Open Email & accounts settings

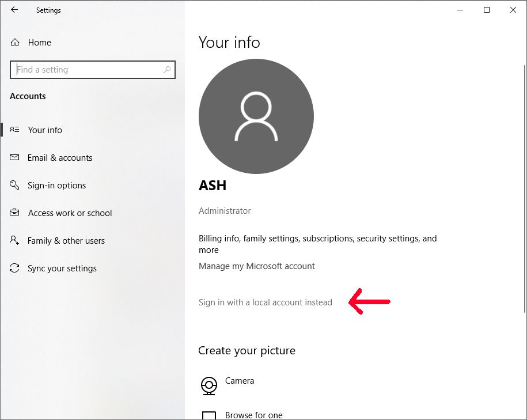coord(60,157)
